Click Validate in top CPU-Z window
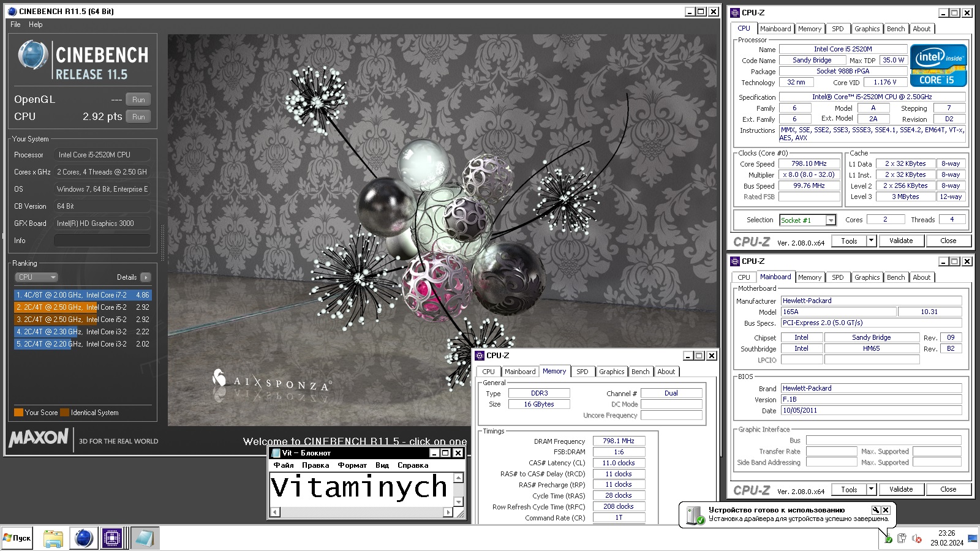 (901, 241)
